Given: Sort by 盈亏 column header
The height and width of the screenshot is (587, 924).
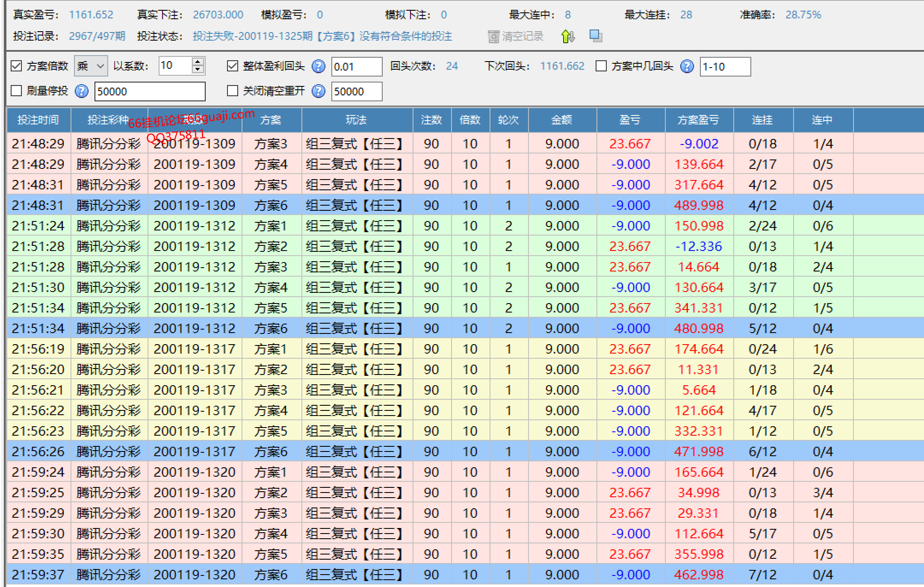Looking at the screenshot, I should 630,120.
